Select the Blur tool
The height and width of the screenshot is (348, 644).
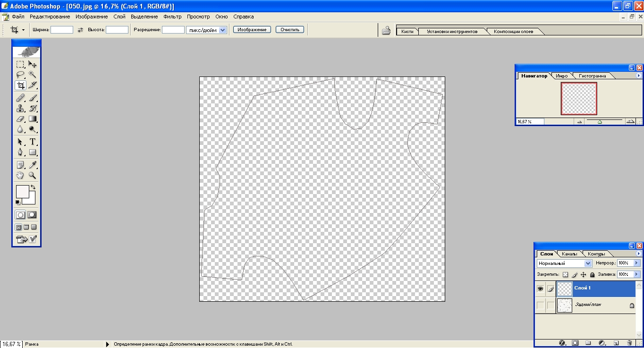pyautogui.click(x=20, y=129)
